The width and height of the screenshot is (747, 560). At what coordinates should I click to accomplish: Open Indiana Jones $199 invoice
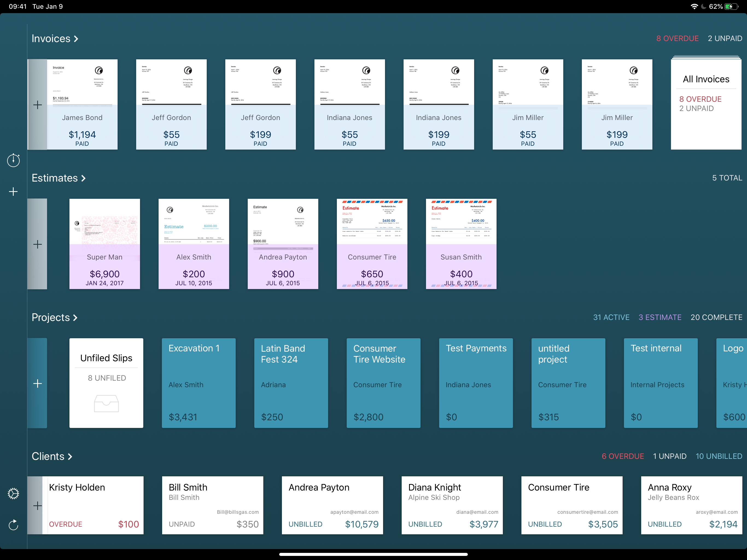(x=439, y=105)
